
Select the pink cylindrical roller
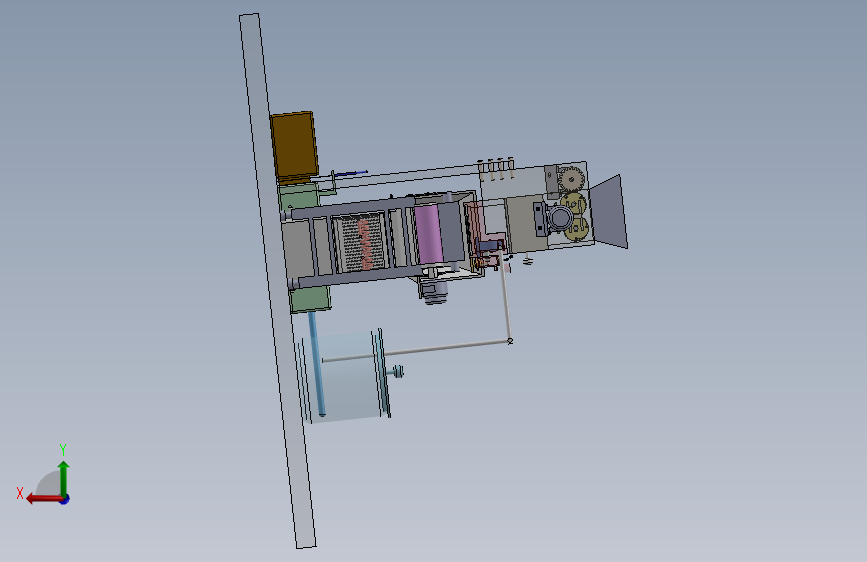(429, 234)
